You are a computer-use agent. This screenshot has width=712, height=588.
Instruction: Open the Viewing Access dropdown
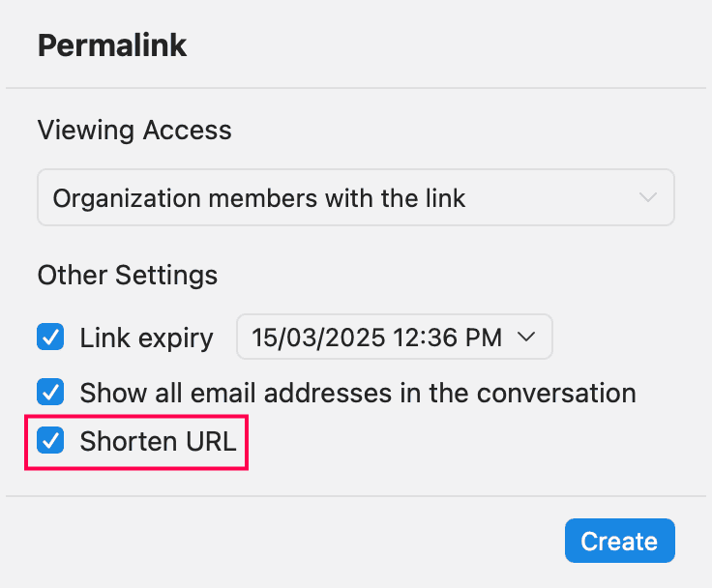(x=355, y=198)
